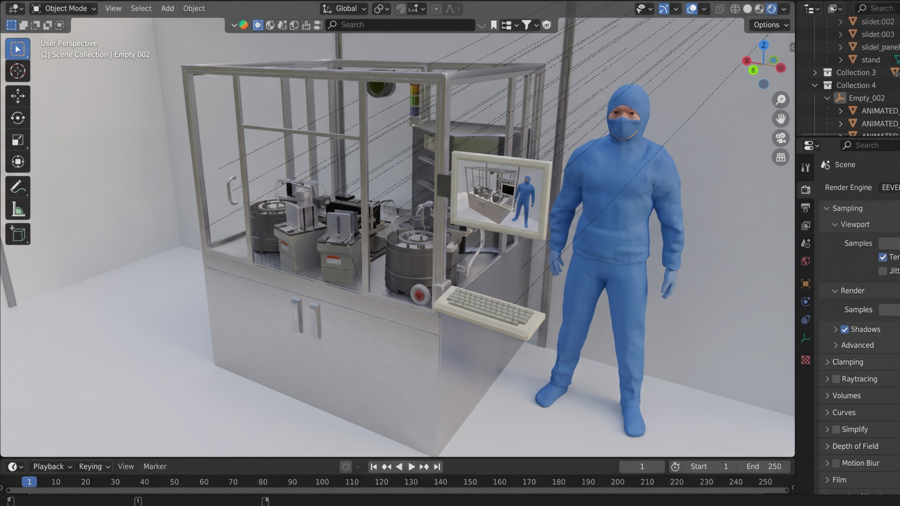Toggle the camera view gizmo button
The image size is (900, 506).
[x=781, y=138]
